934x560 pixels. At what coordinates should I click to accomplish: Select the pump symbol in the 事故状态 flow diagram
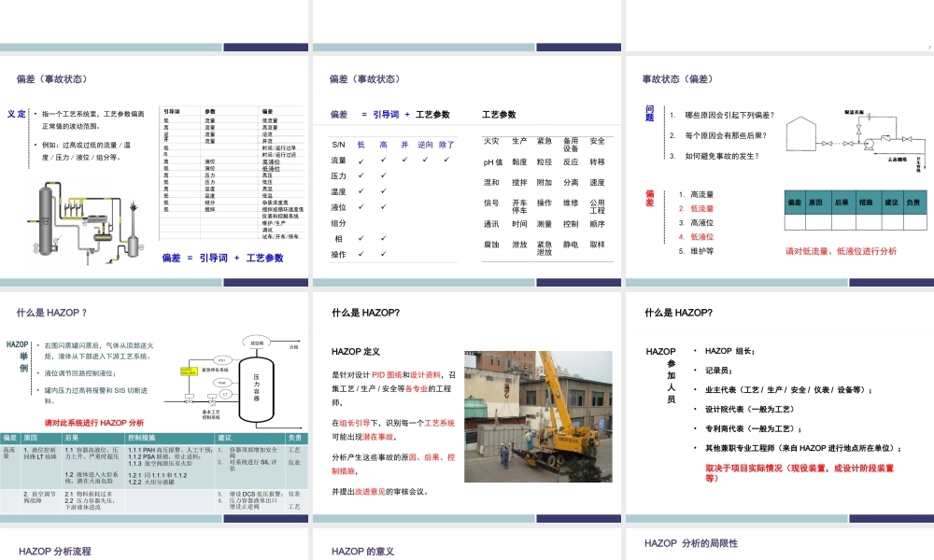[869, 144]
